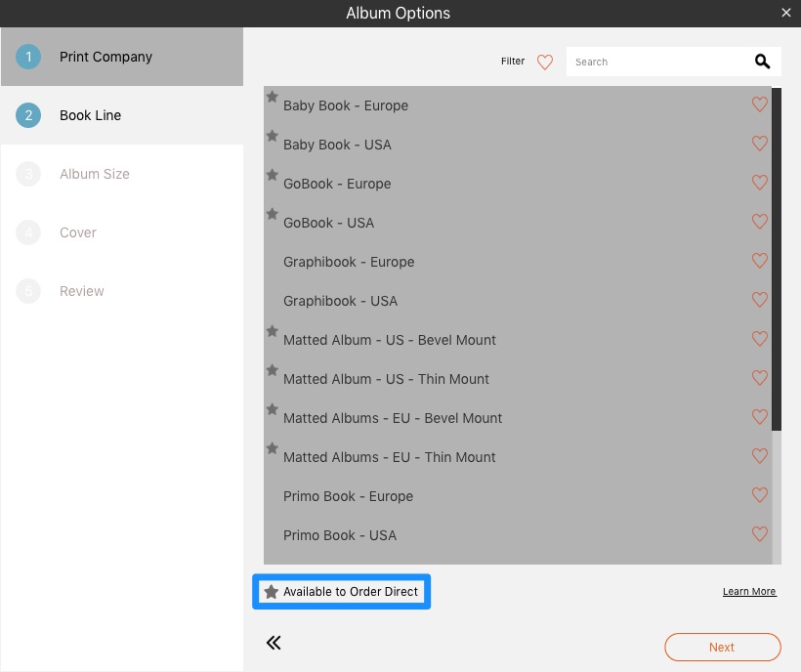This screenshot has width=801, height=672.
Task: Go to Print Company step
Action: [x=122, y=57]
